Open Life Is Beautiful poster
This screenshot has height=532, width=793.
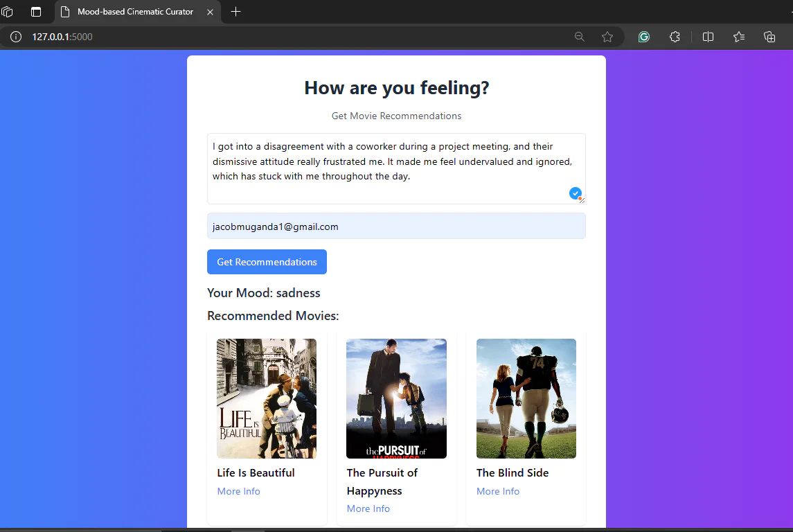pyautogui.click(x=267, y=398)
